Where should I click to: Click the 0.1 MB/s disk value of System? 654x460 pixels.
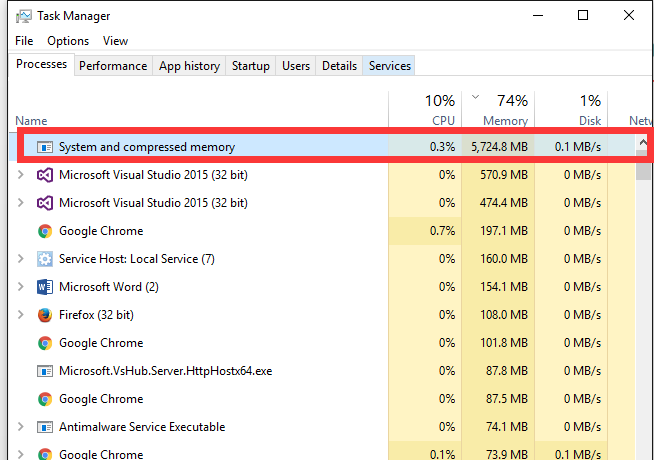click(x=578, y=147)
